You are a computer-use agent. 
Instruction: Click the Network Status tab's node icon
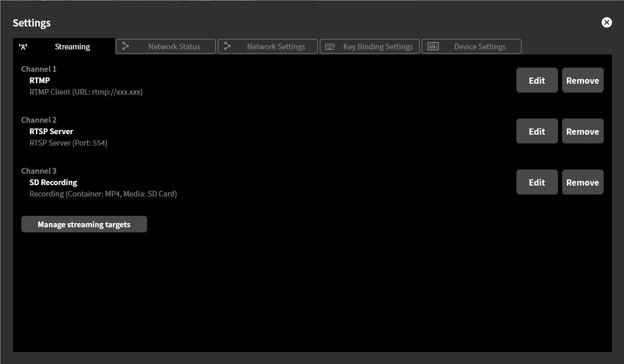(x=125, y=46)
